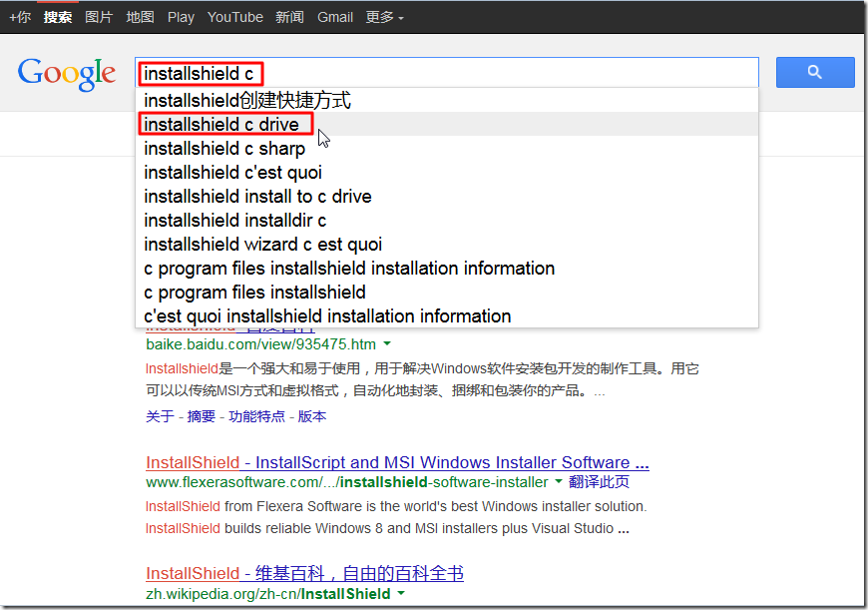Choose suggestion installshield c sharp
Image resolution: width=868 pixels, height=610 pixels.
[447, 149]
